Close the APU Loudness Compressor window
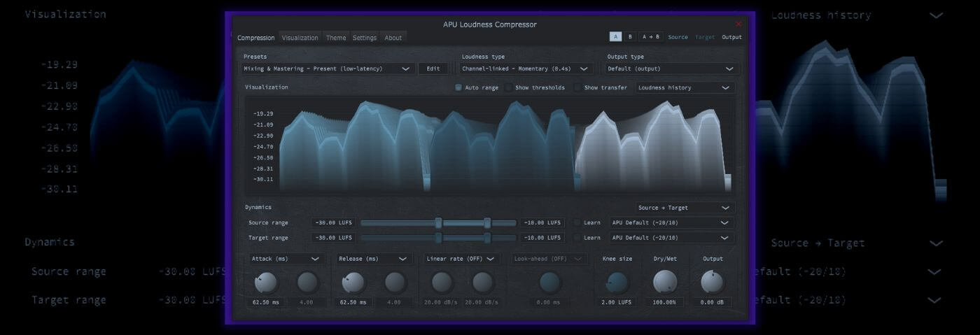The width and height of the screenshot is (980, 335). pyautogui.click(x=738, y=24)
